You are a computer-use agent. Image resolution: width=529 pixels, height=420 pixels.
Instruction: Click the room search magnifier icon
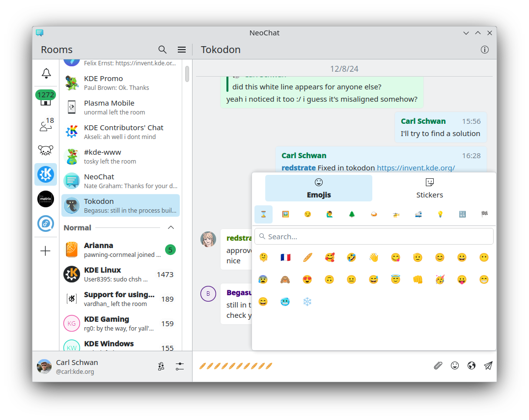point(163,50)
